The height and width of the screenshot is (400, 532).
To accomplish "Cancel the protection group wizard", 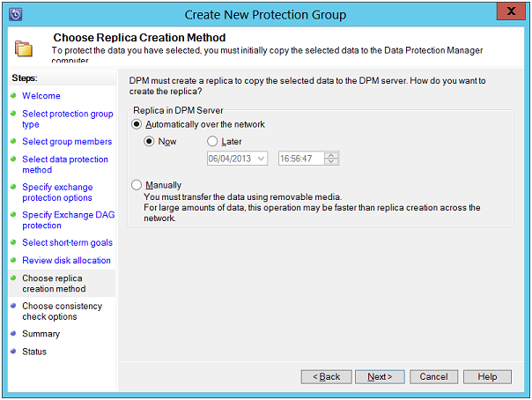I will (433, 376).
